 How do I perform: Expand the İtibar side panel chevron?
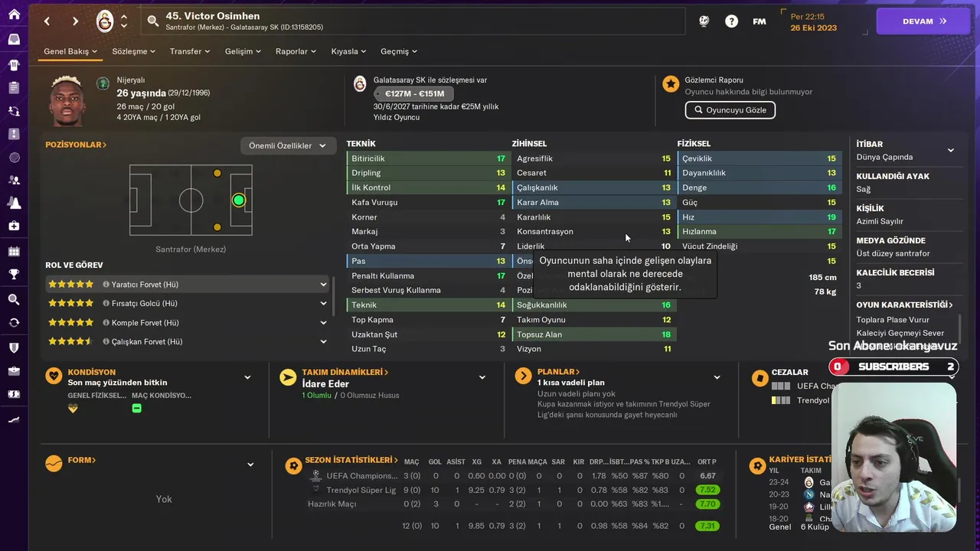pos(951,150)
